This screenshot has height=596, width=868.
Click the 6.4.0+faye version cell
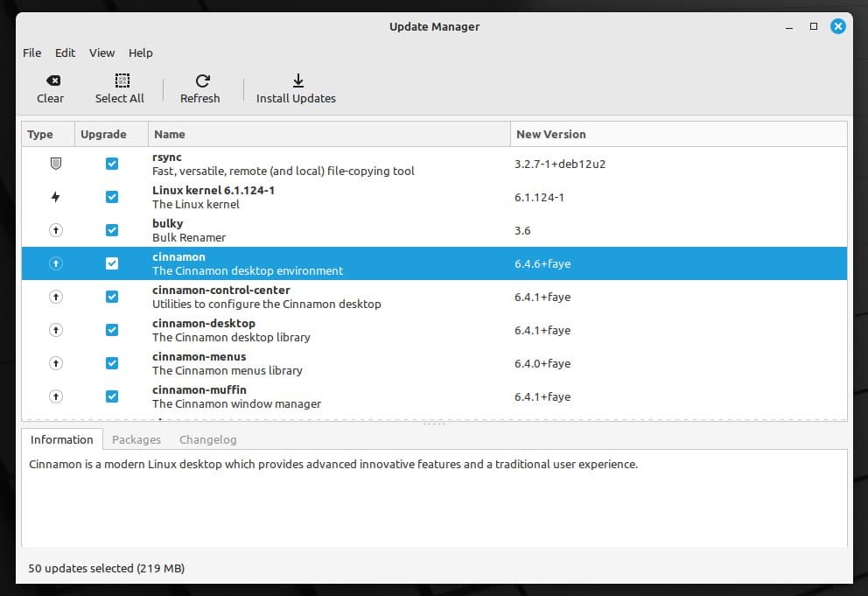[x=542, y=363]
